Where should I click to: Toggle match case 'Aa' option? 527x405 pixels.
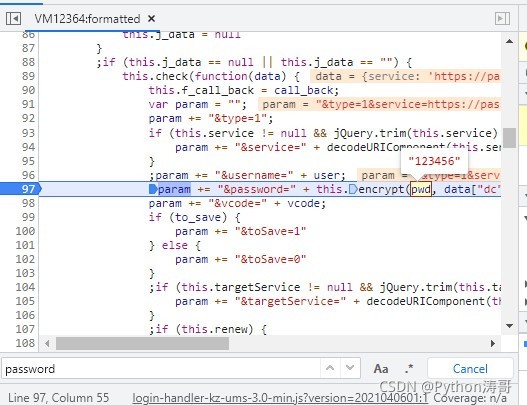381,369
